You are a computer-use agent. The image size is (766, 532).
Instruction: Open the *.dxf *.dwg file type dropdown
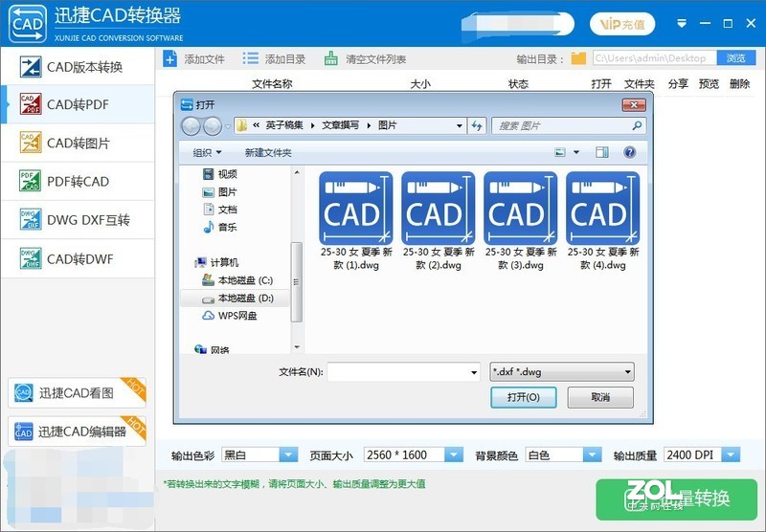[562, 372]
